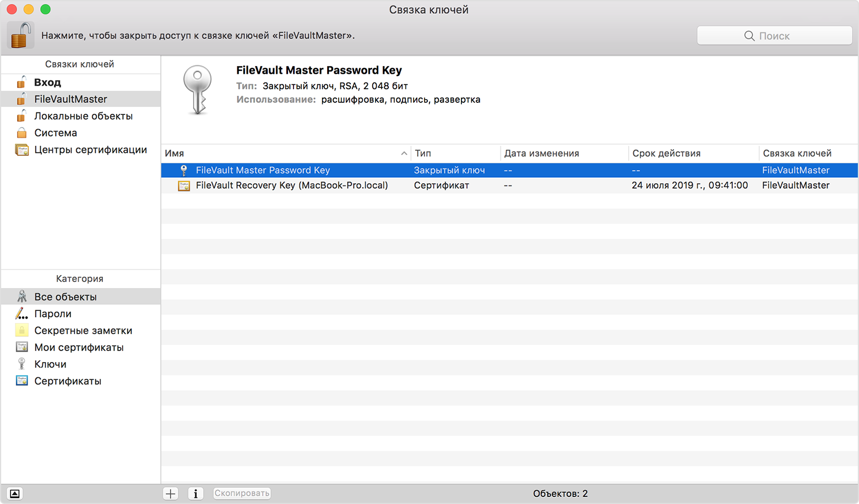This screenshot has width=859, height=504.
Task: Choose the Ключи category
Action: (x=80, y=364)
